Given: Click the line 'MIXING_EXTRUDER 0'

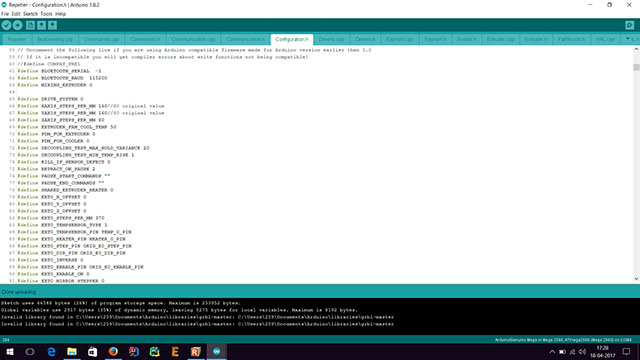Looking at the screenshot, I should [55, 85].
